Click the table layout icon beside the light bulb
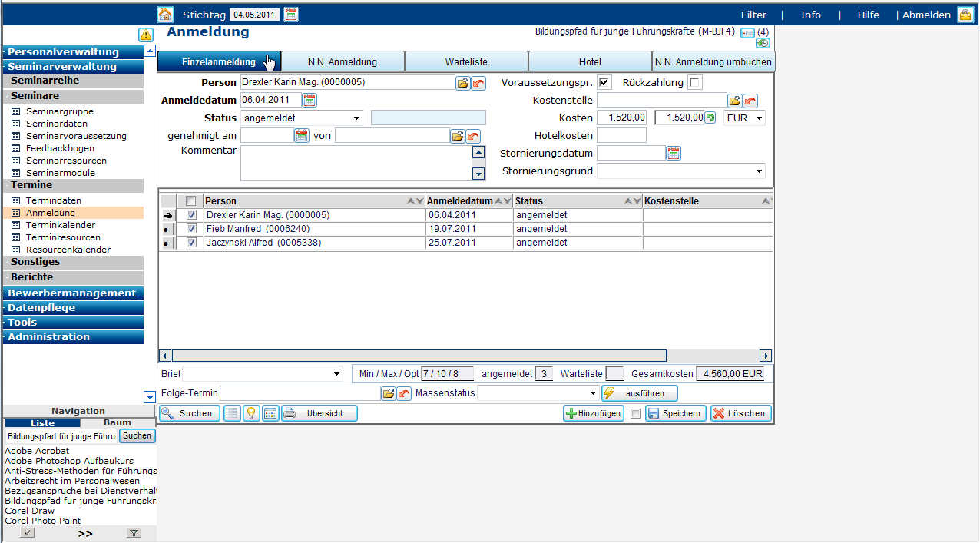980x543 pixels. click(270, 413)
